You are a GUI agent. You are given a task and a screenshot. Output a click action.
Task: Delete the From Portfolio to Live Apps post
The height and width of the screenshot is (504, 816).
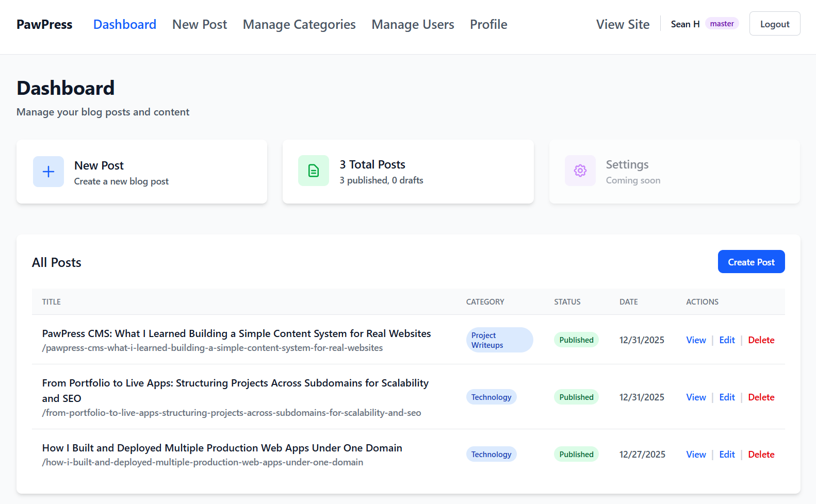pyautogui.click(x=761, y=397)
